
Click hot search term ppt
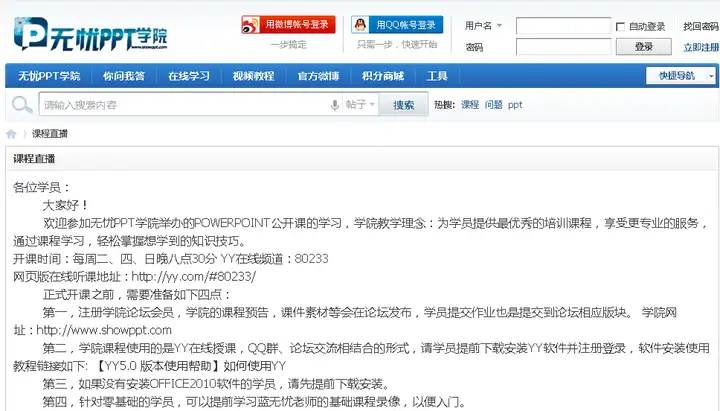(515, 105)
